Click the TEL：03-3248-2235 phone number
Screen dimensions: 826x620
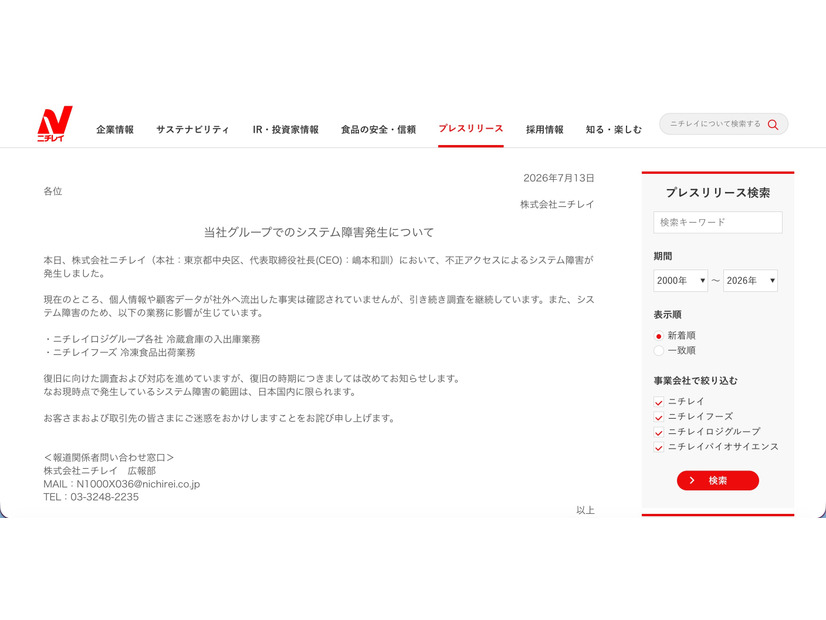pos(91,497)
